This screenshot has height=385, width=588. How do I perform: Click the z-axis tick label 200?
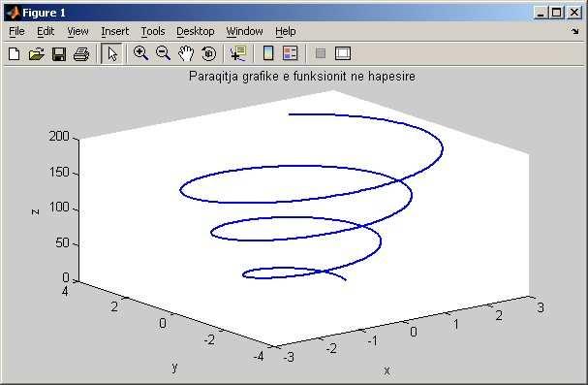click(x=59, y=136)
